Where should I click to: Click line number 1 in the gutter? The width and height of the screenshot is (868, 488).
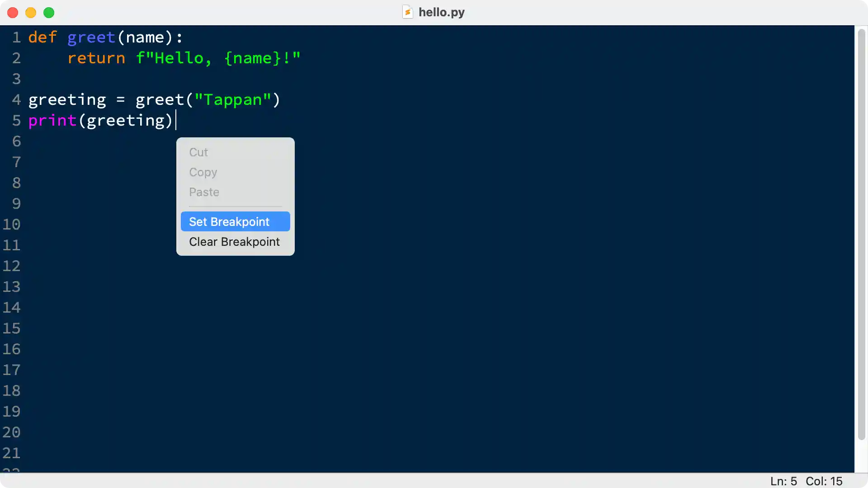17,38
